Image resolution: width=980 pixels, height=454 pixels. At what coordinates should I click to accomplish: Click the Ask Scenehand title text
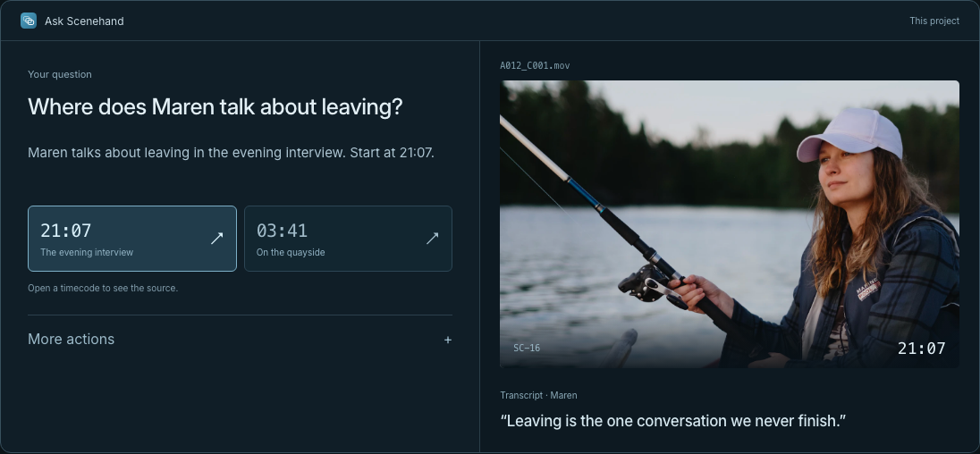(x=84, y=21)
